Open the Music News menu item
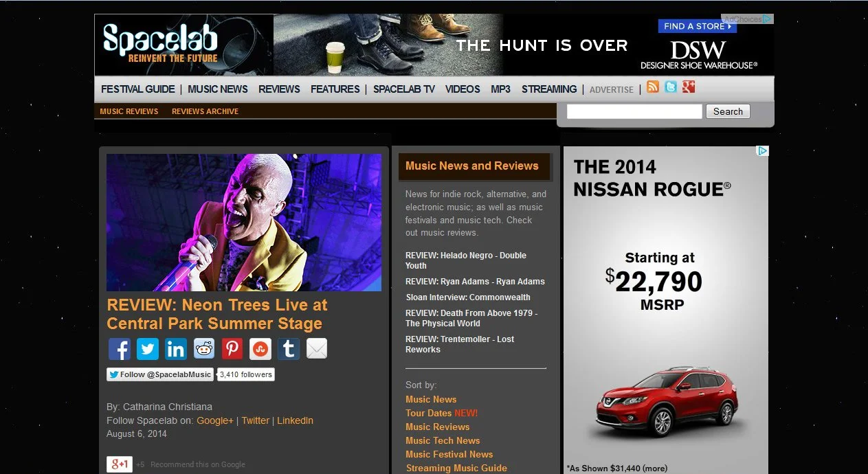The width and height of the screenshot is (868, 474). [x=218, y=89]
